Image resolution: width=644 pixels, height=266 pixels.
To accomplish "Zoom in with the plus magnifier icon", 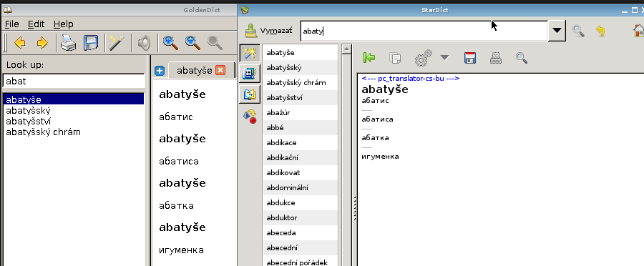I will coord(170,42).
